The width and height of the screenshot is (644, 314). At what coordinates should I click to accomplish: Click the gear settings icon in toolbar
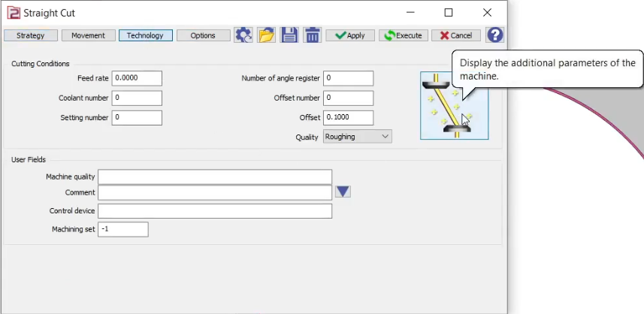pos(243,35)
